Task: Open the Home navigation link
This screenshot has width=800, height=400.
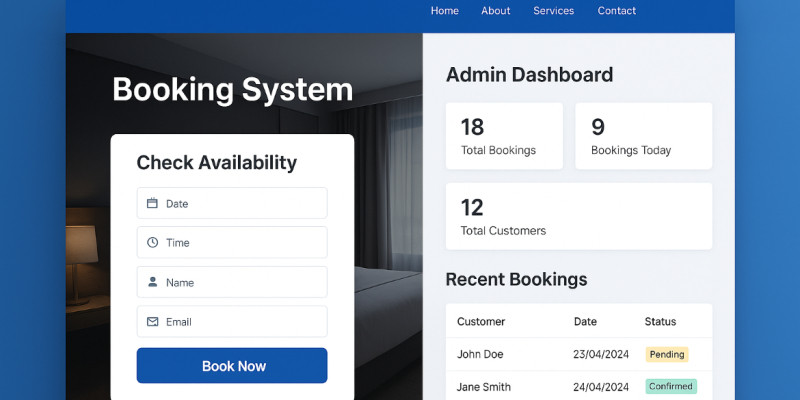Action: click(x=444, y=11)
